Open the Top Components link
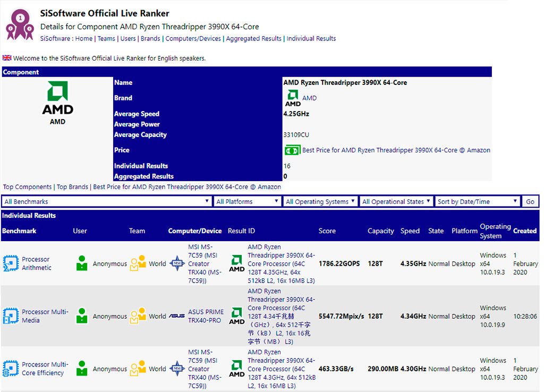This screenshot has width=544, height=392. (x=27, y=187)
